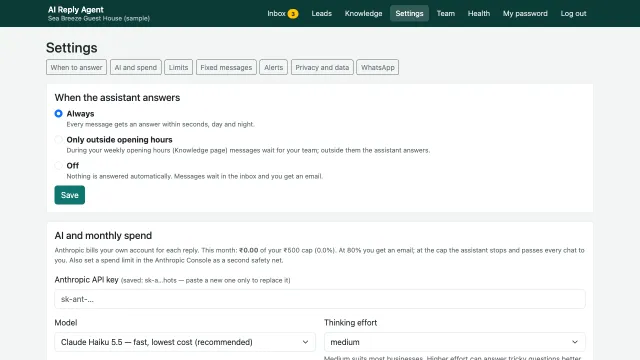Click 'Nothing is answered automatically' description
This screenshot has height=360, width=640.
(195, 176)
